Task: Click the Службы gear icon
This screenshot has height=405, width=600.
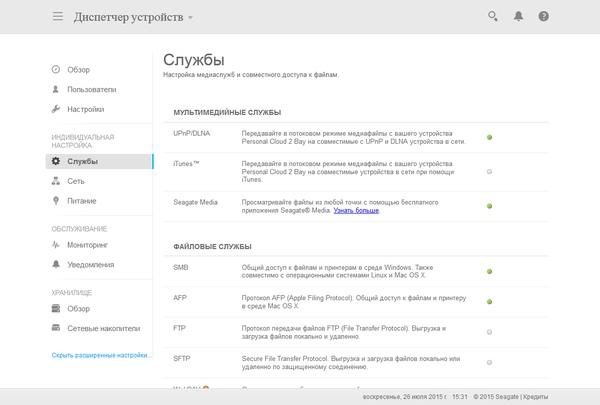Action: [x=56, y=161]
